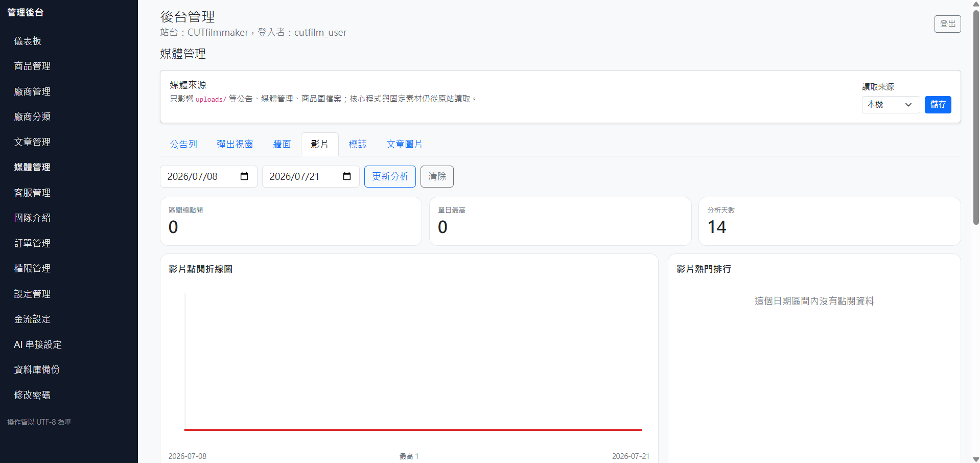980x463 pixels.
Task: Select the 影片 tab
Action: 320,144
